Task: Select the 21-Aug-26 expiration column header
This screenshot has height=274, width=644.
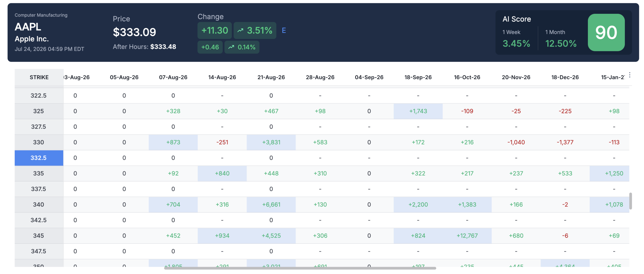Action: coord(271,77)
